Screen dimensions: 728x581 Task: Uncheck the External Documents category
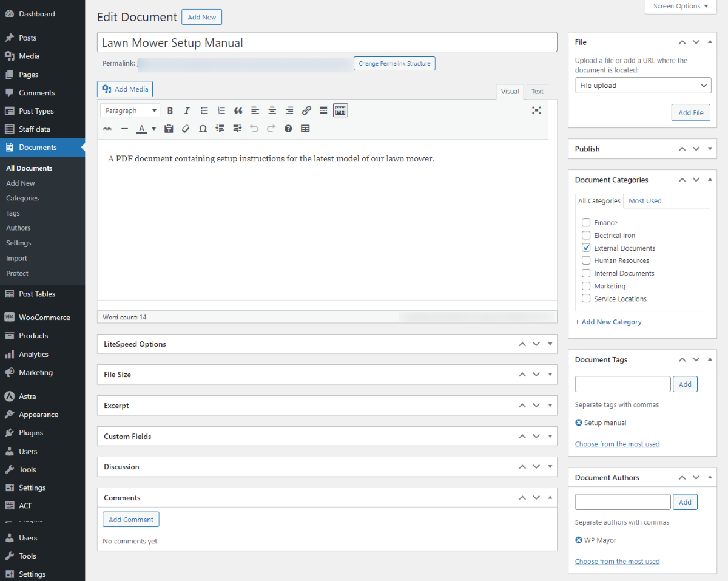586,248
